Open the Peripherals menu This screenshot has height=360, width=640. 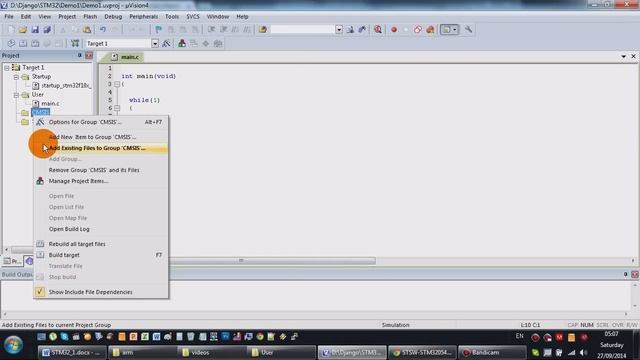click(143, 17)
